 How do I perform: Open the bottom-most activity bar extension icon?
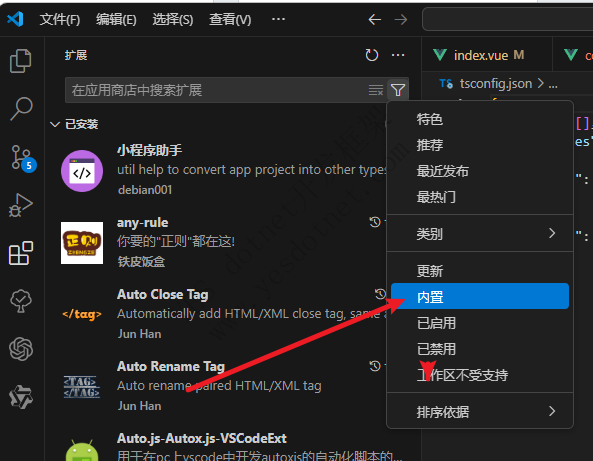[21, 397]
